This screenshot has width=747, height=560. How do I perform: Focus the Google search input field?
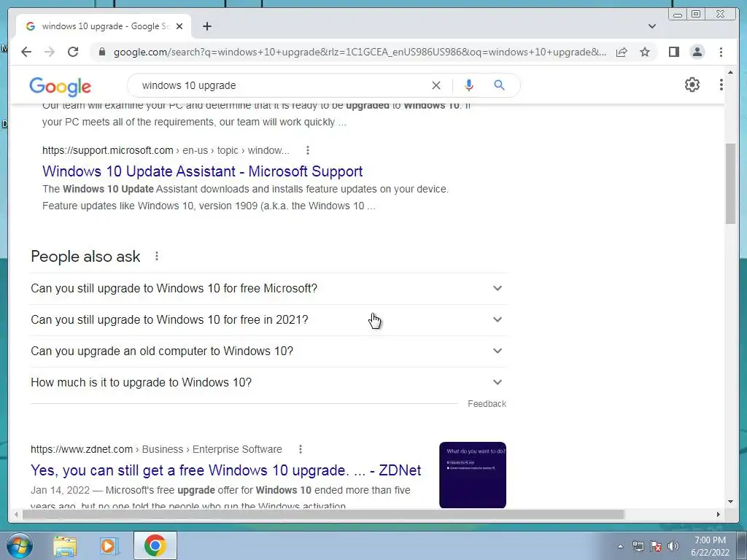[281, 85]
